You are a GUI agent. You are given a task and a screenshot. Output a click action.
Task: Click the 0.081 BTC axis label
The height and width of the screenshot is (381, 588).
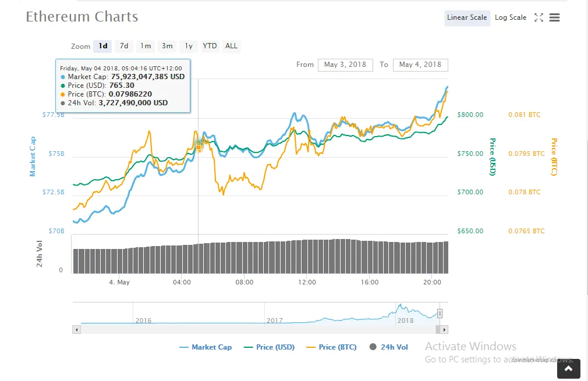click(524, 115)
